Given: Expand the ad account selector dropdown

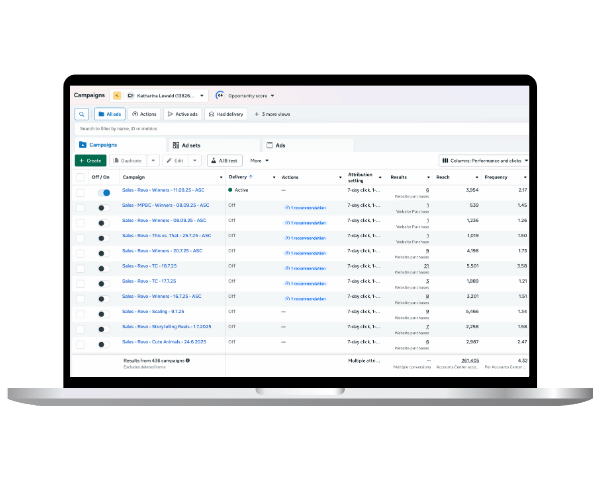Looking at the screenshot, I should click(x=201, y=96).
